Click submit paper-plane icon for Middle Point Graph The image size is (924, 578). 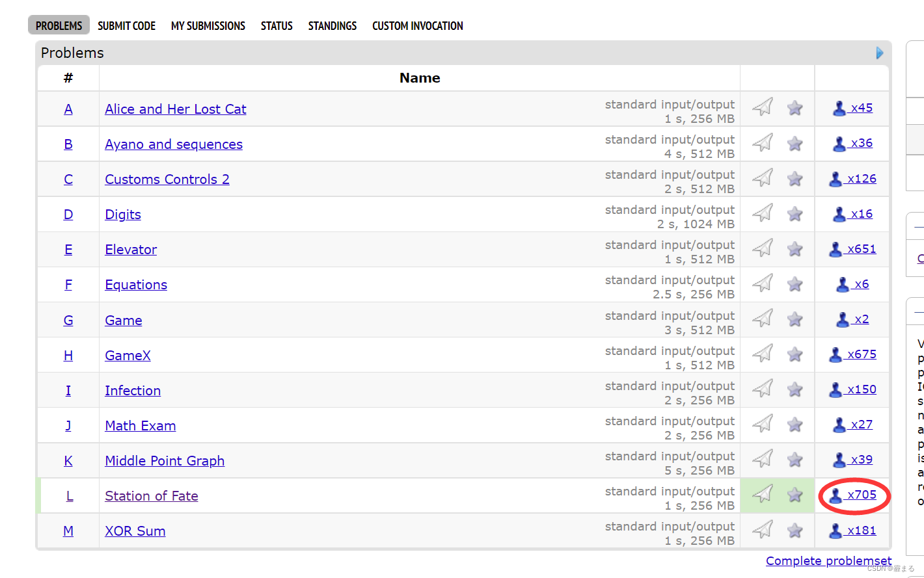(x=763, y=459)
